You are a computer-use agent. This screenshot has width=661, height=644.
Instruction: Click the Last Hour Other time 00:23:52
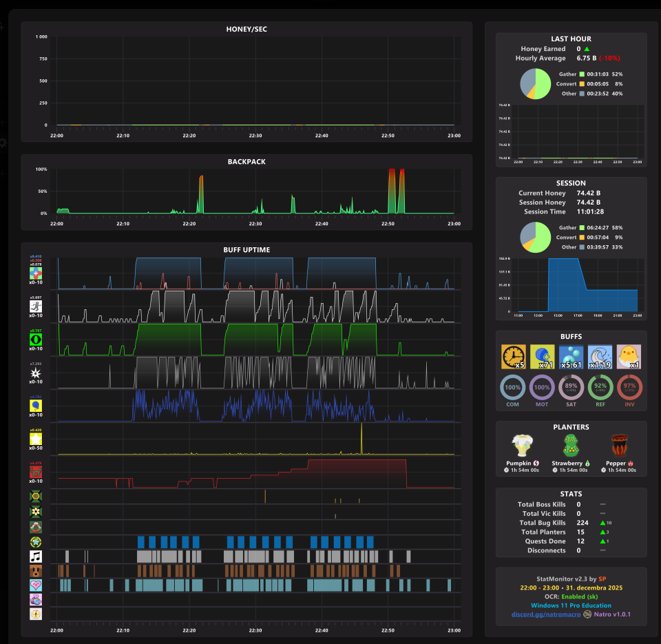(598, 94)
